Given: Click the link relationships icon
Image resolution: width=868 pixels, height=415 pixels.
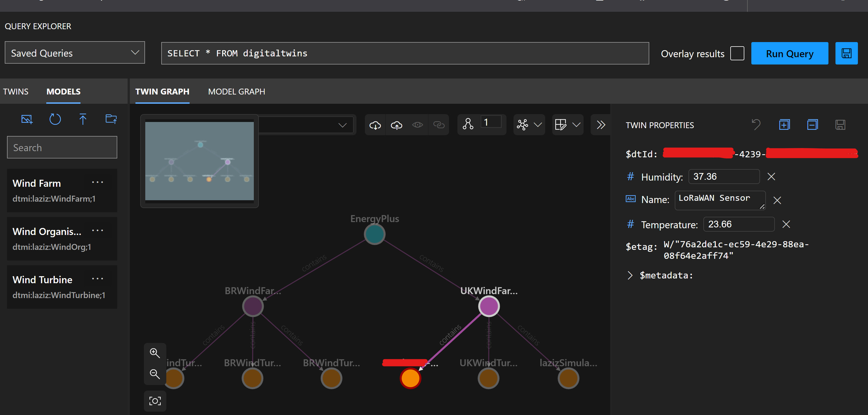Looking at the screenshot, I should tap(439, 125).
